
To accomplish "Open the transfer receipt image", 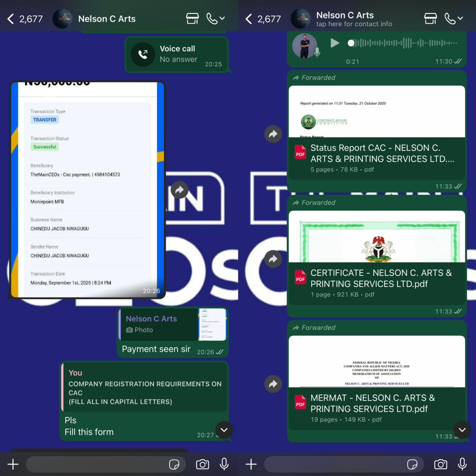I will [x=87, y=190].
